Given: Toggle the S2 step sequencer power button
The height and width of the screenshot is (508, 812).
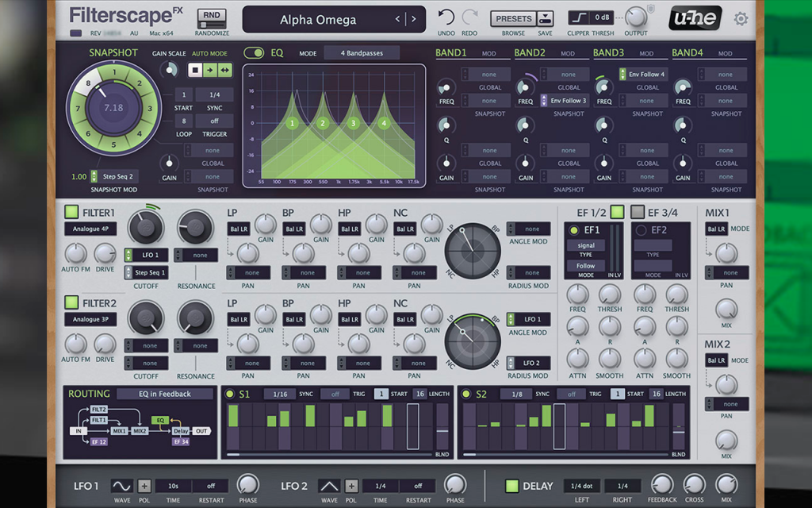Looking at the screenshot, I should tap(465, 394).
